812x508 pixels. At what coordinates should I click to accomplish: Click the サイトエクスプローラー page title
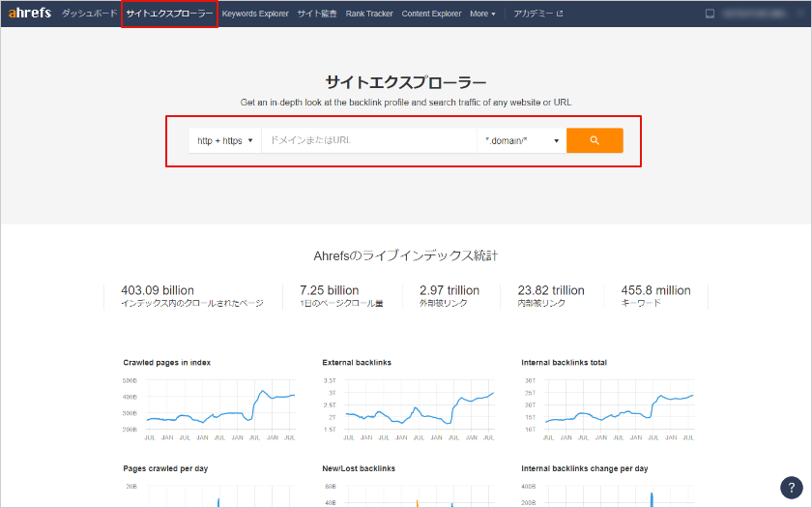point(405,82)
